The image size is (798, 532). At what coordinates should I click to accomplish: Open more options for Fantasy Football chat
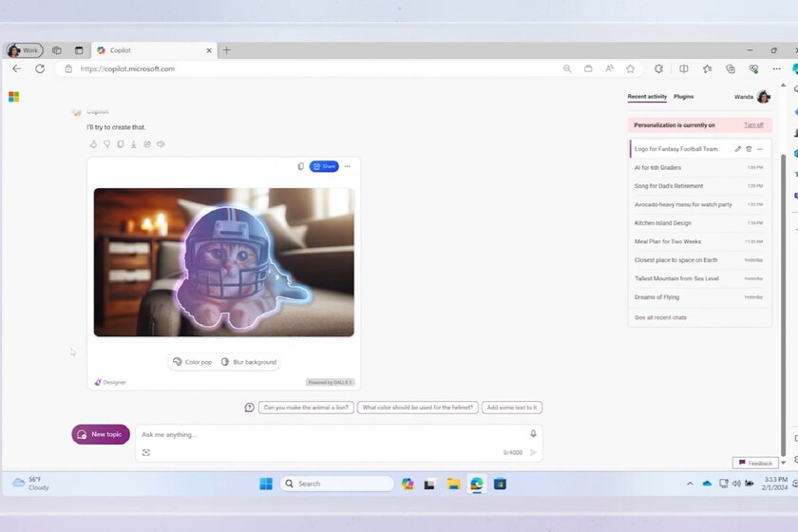[760, 149]
